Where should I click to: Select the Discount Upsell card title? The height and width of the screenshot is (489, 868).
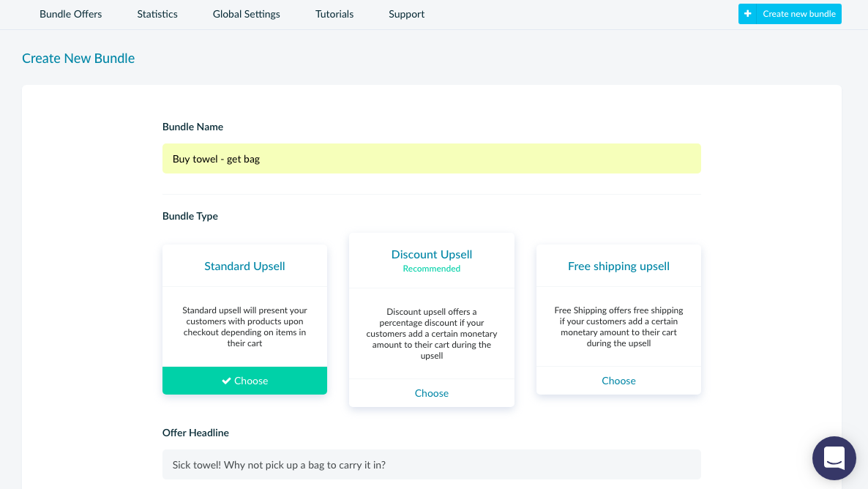click(431, 254)
